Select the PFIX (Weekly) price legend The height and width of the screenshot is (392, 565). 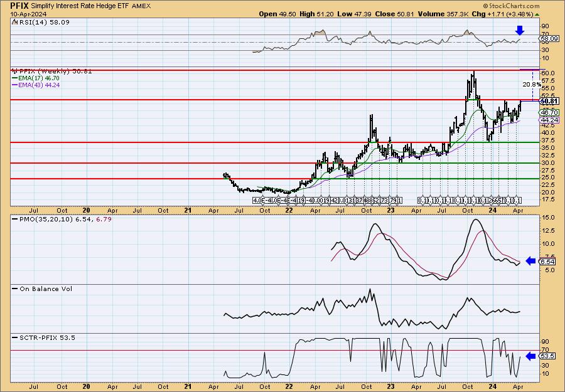pyautogui.click(x=55, y=72)
